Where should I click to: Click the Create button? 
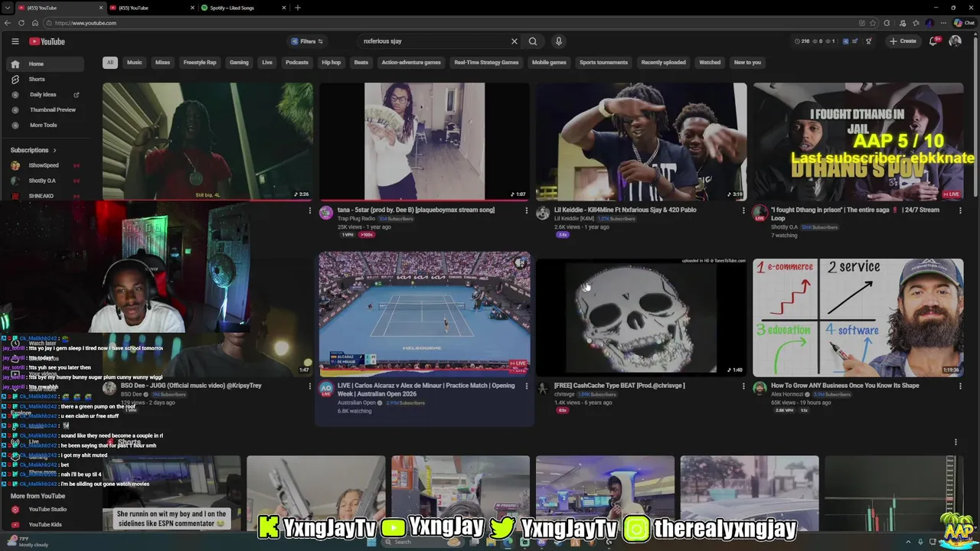(x=903, y=41)
